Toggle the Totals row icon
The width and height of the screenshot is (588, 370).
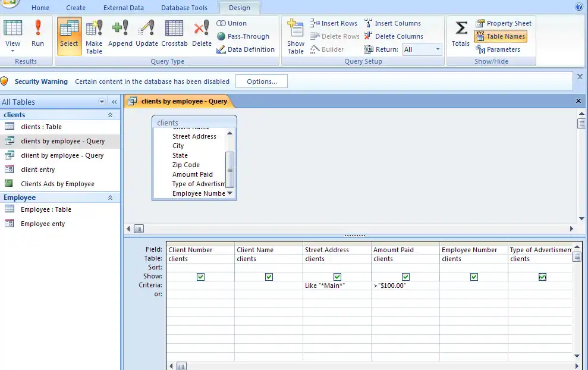(460, 33)
